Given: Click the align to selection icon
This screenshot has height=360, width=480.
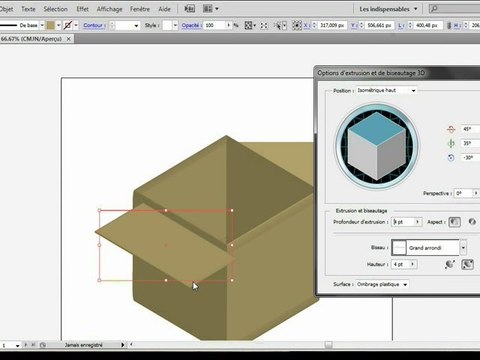Looking at the screenshot, I should (264, 25).
